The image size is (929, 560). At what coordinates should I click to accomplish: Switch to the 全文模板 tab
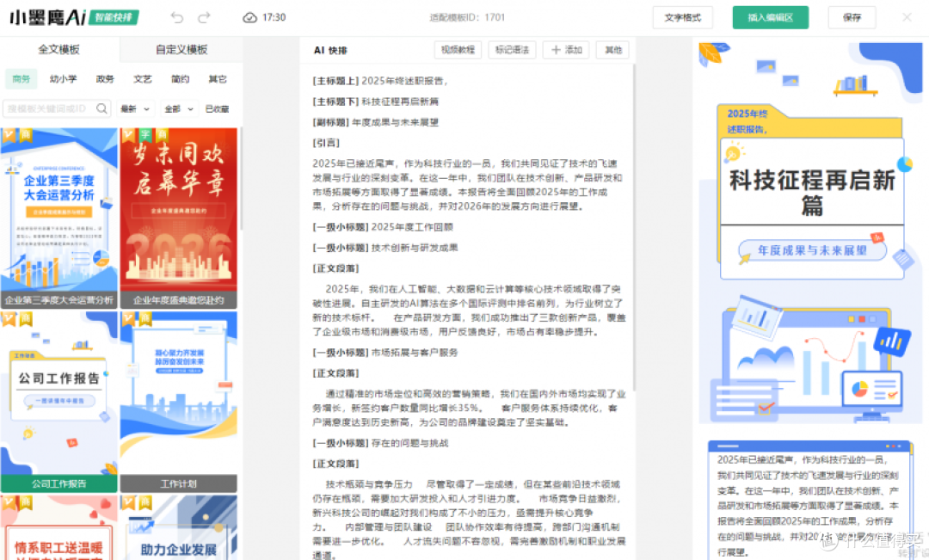click(x=59, y=50)
